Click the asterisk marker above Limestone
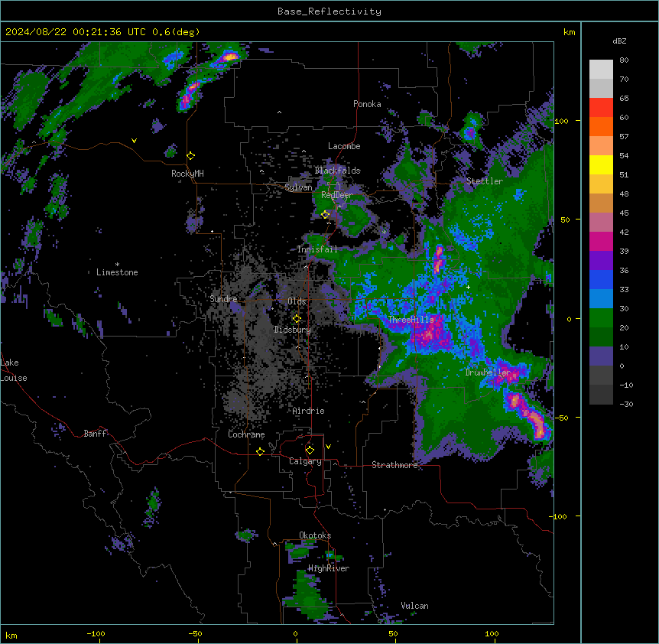659x644 pixels. [x=117, y=265]
